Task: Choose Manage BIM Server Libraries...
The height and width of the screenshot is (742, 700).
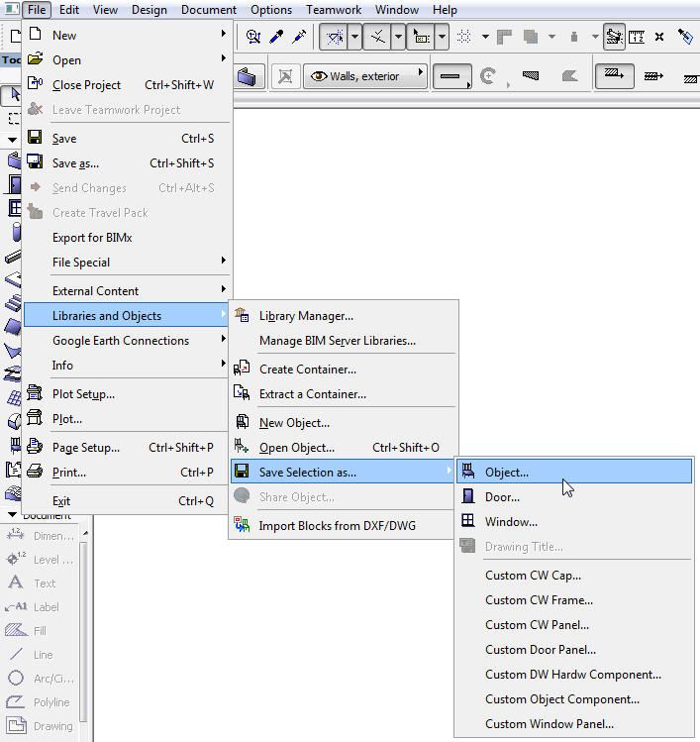Action: click(x=344, y=340)
